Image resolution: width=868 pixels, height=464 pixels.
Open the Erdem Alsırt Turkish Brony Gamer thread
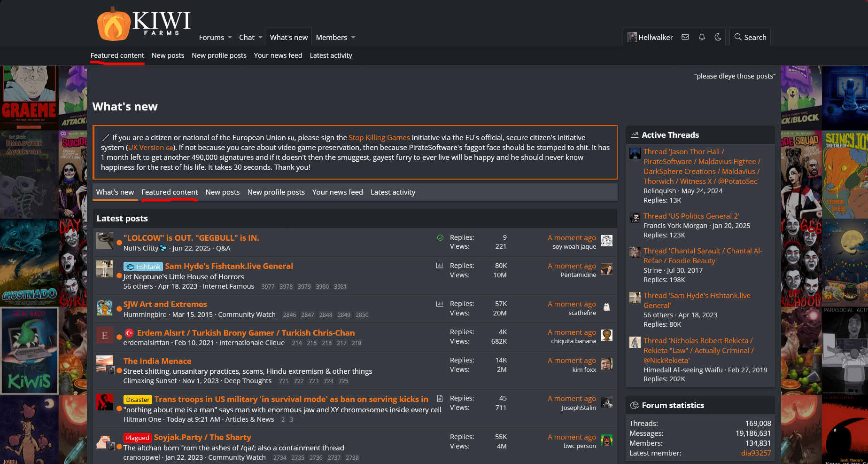click(x=246, y=333)
